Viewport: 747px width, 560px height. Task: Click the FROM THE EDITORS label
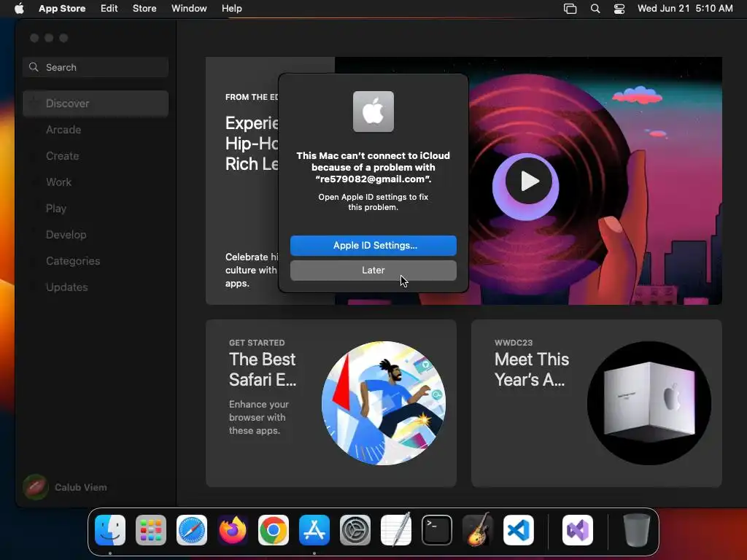pos(252,97)
